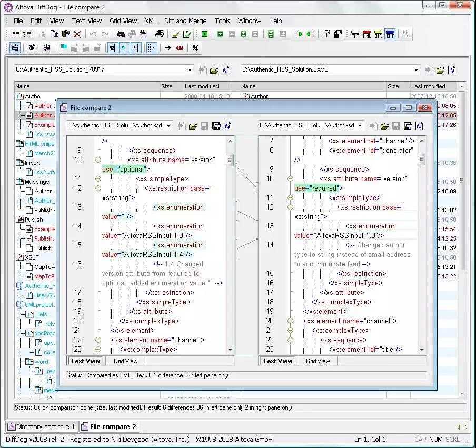
Task: Click the Compare directories toolbar icon
Action: point(27,34)
